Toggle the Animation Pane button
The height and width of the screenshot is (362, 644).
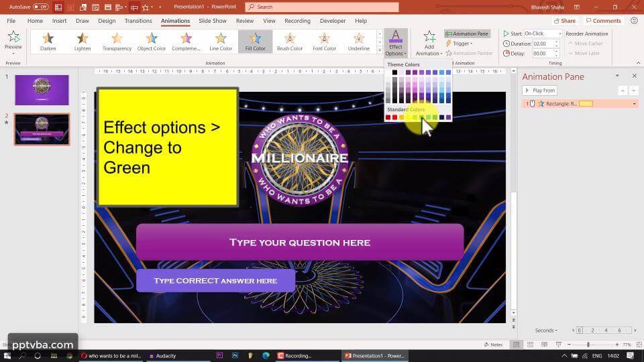467,34
